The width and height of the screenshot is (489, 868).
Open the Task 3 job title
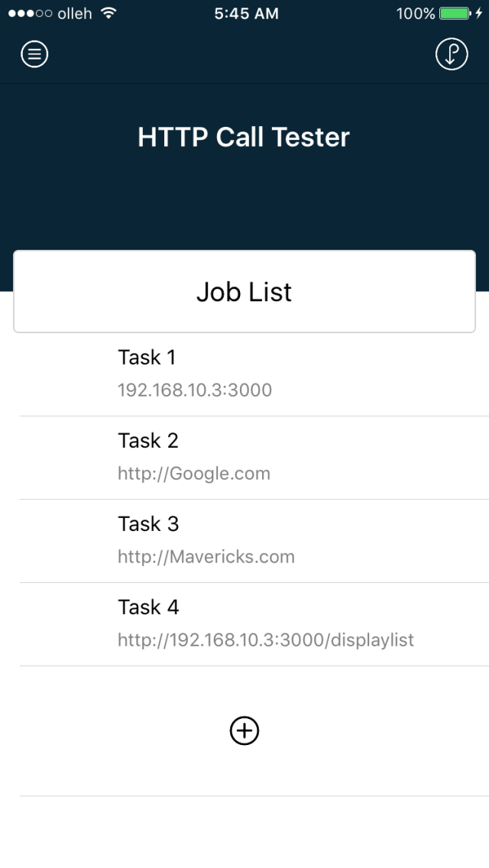tap(148, 523)
